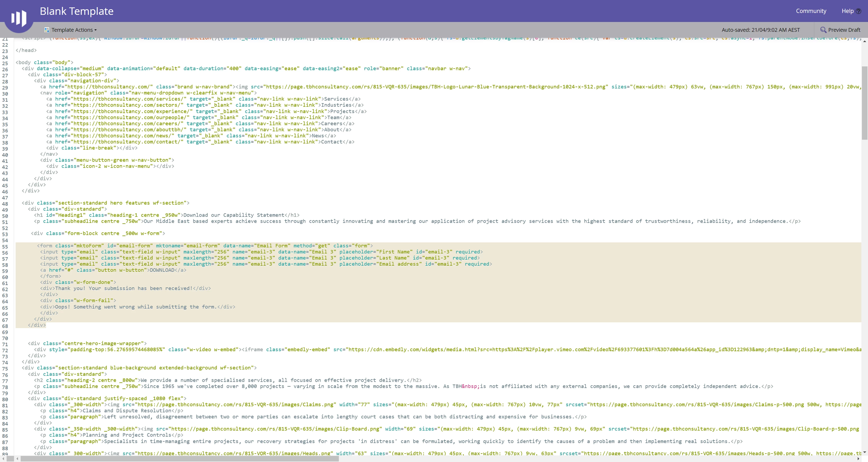The image size is (868, 462).
Task: Click the Preview Draft magnifier icon
Action: pos(823,30)
